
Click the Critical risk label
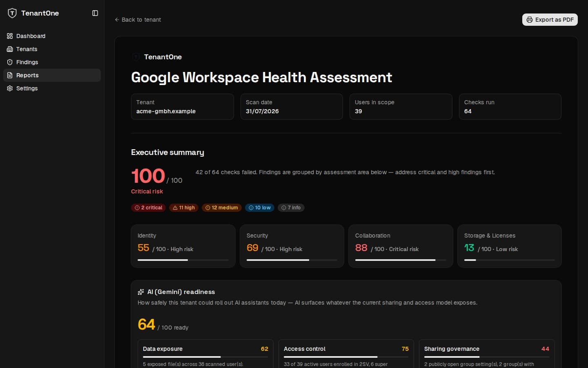(x=147, y=191)
